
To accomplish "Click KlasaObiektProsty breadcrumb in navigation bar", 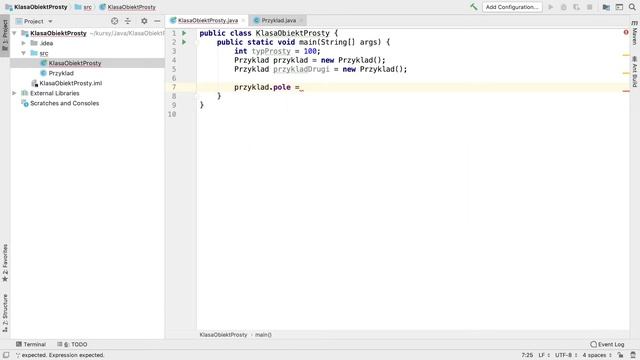I will coord(36,7).
